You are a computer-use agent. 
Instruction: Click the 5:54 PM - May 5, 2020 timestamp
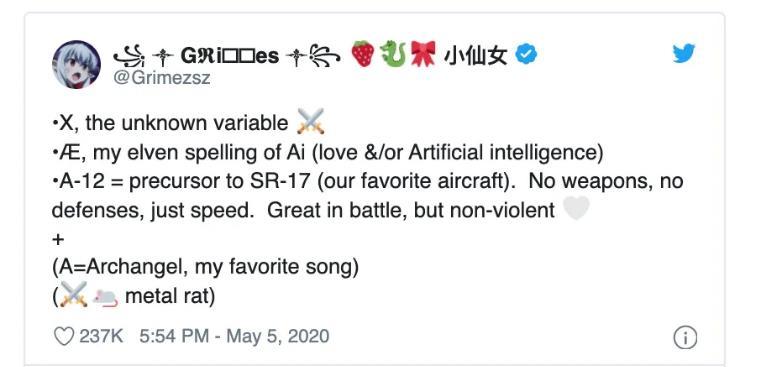pyautogui.click(x=234, y=336)
